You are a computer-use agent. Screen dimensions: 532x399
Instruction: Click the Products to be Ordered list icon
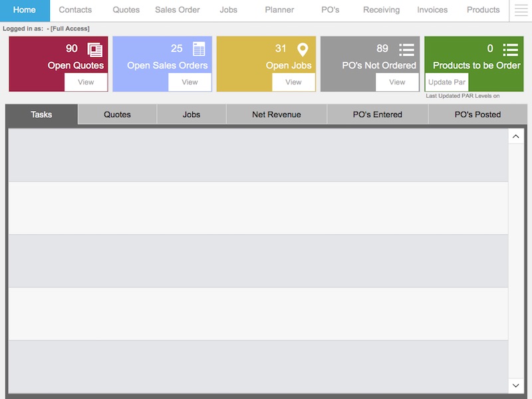pos(510,49)
